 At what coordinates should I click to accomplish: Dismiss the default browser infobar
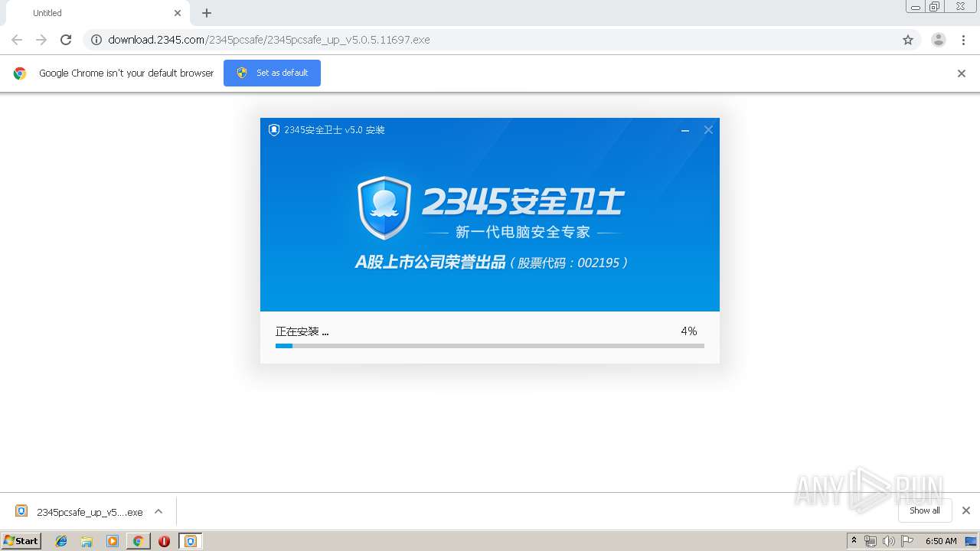(x=962, y=73)
